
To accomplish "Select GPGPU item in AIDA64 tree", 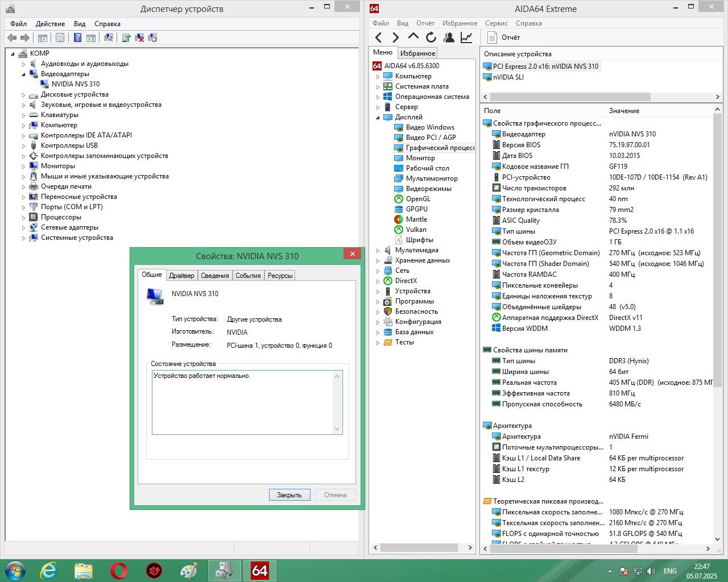I will point(411,209).
